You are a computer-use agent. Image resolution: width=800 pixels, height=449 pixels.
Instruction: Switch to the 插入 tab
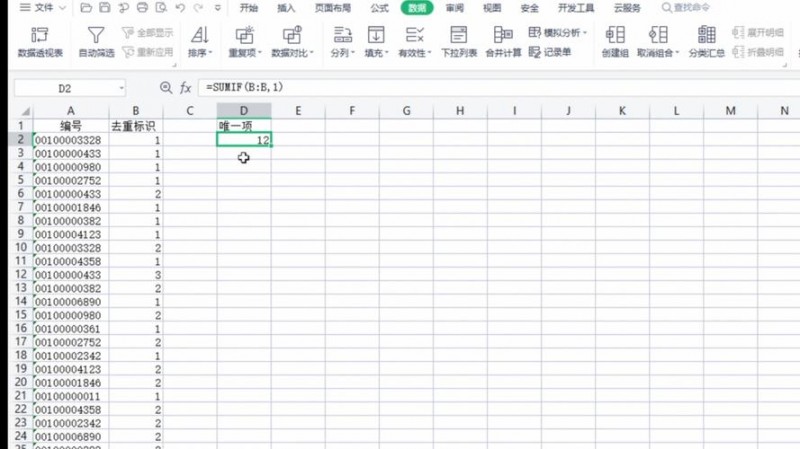(286, 8)
